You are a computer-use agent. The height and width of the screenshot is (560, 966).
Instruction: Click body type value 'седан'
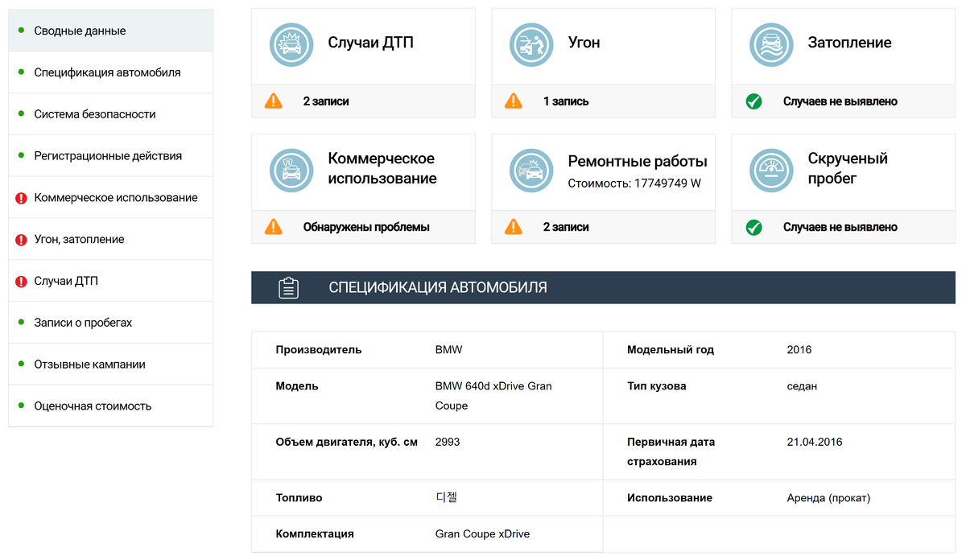click(802, 386)
